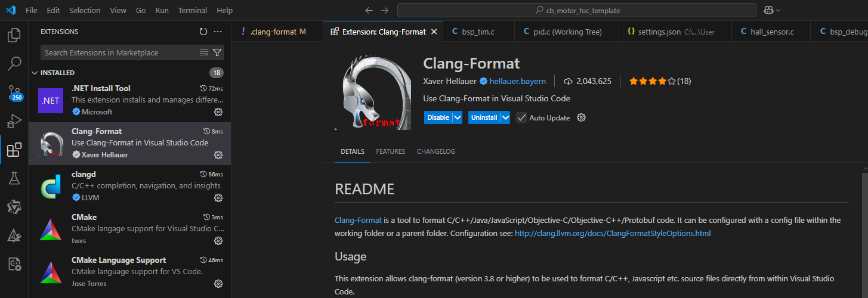Open Source Control view with 250 badge
Image resolution: width=868 pixels, height=298 pixels.
point(14,92)
